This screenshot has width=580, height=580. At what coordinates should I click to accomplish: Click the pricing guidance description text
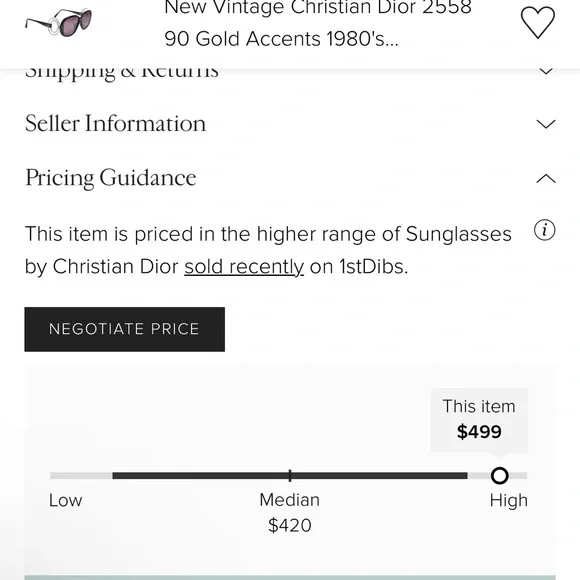click(268, 250)
